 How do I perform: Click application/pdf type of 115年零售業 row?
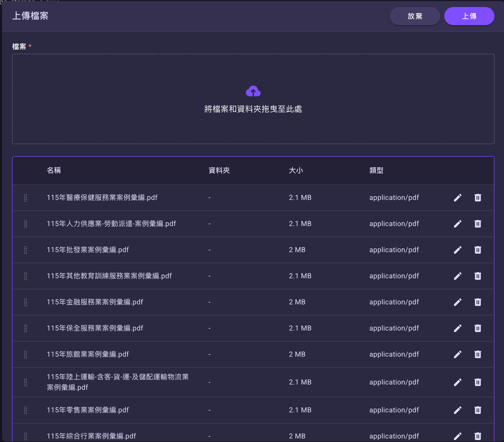[x=394, y=410]
